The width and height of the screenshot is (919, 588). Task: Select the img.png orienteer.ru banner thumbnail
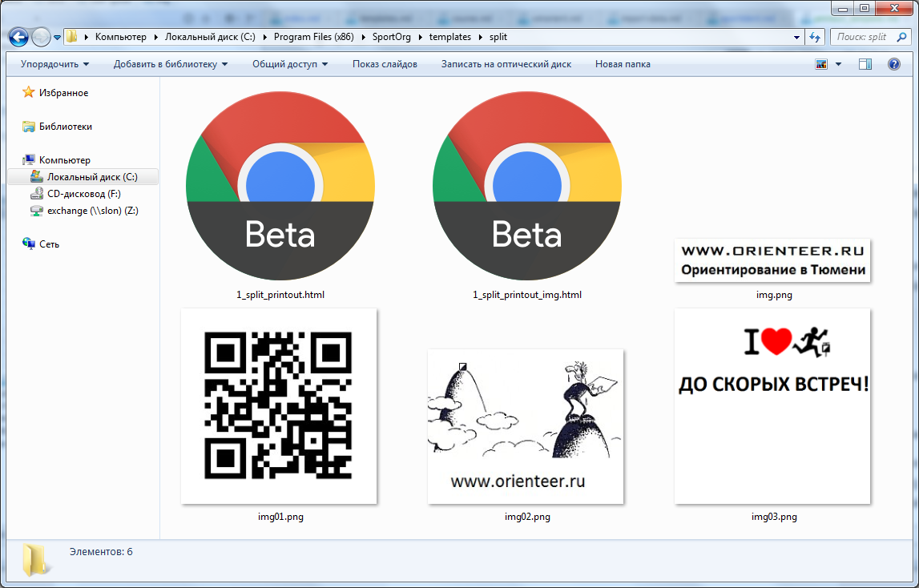772,260
